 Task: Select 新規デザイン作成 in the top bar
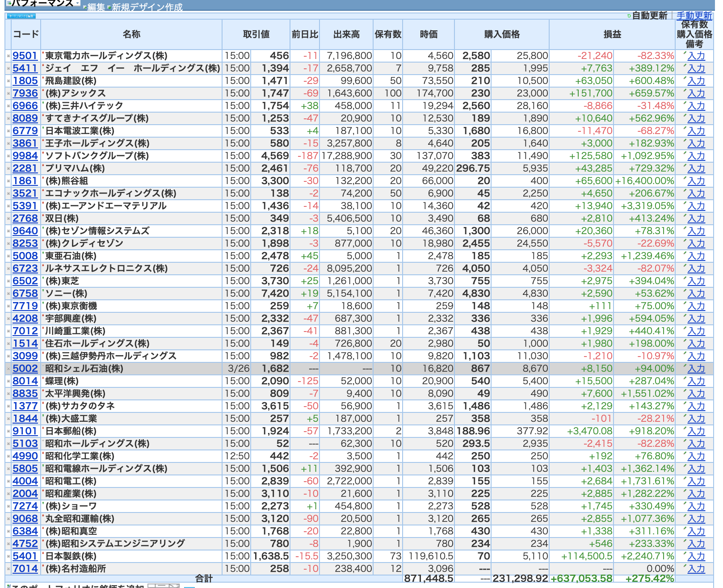coord(147,7)
